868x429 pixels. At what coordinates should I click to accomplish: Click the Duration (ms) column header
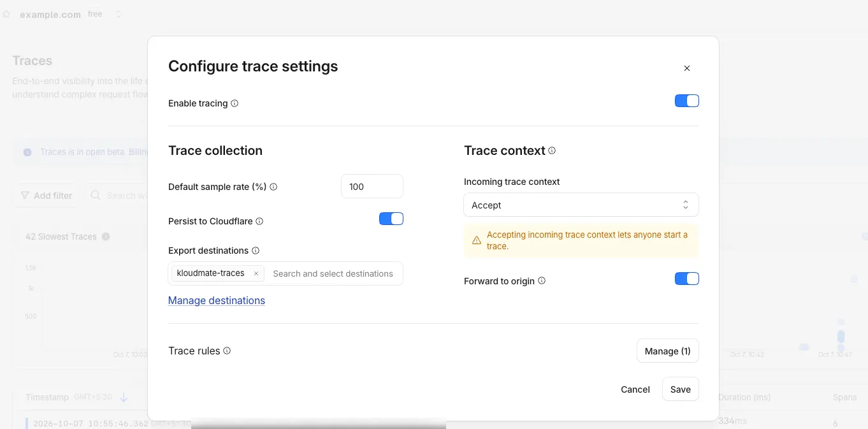coord(744,397)
